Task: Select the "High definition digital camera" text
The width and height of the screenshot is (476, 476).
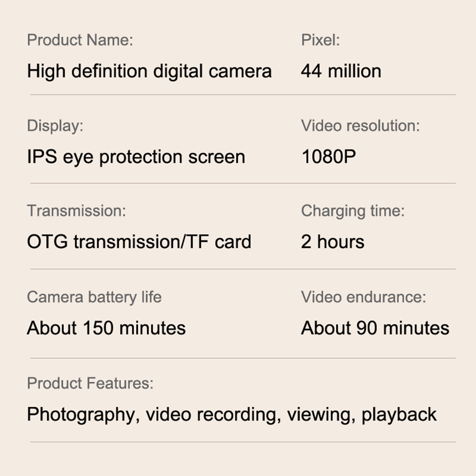Action: (x=149, y=71)
